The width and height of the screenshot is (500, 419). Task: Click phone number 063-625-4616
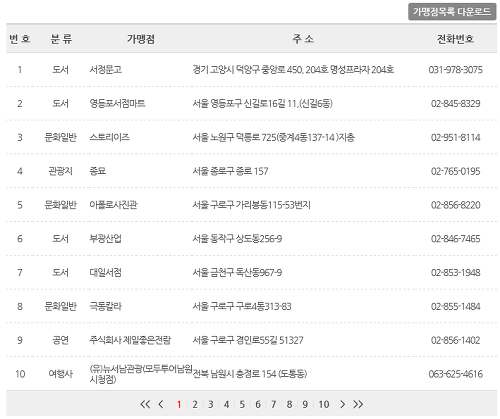(x=455, y=374)
